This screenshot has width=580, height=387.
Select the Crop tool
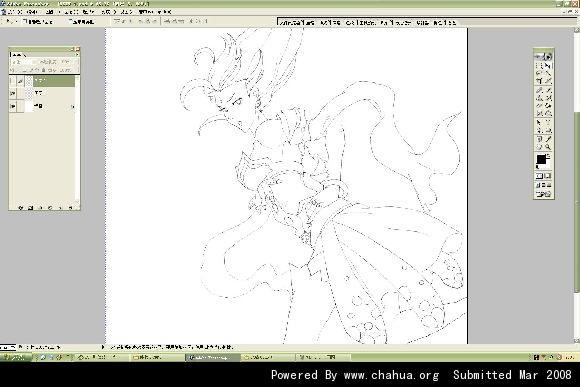tap(539, 81)
